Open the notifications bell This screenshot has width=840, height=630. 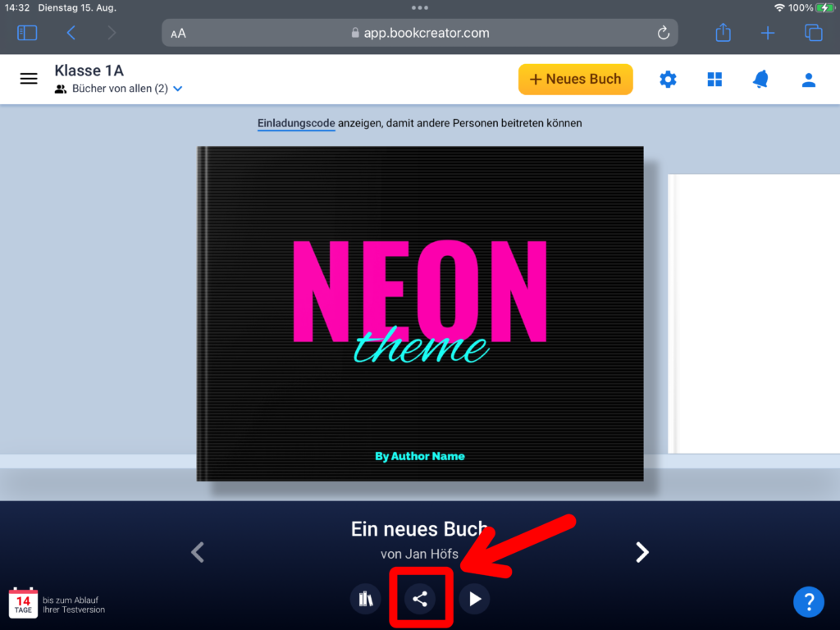click(x=761, y=80)
